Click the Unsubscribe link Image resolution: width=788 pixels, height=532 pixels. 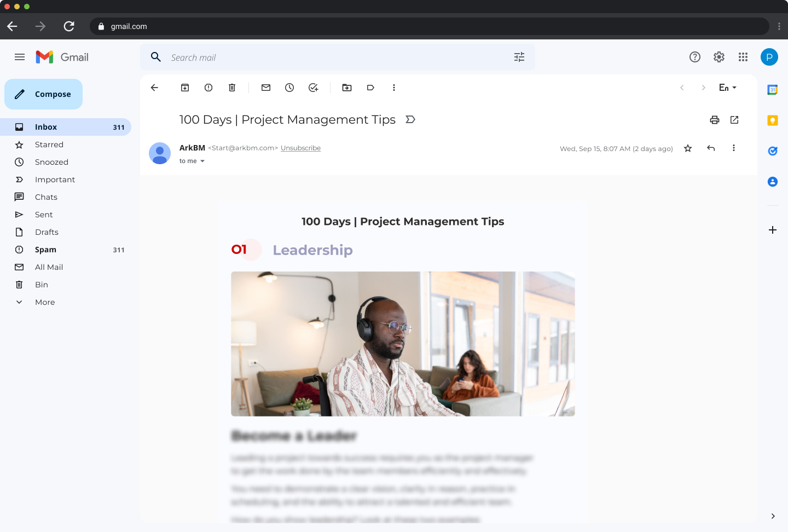[300, 148]
